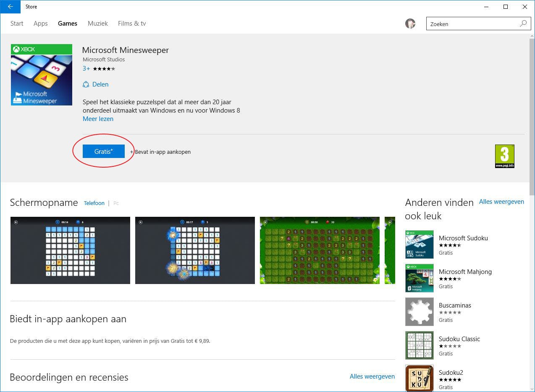
Task: Open the Microsoft Sudoku app icon
Action: pyautogui.click(x=419, y=245)
